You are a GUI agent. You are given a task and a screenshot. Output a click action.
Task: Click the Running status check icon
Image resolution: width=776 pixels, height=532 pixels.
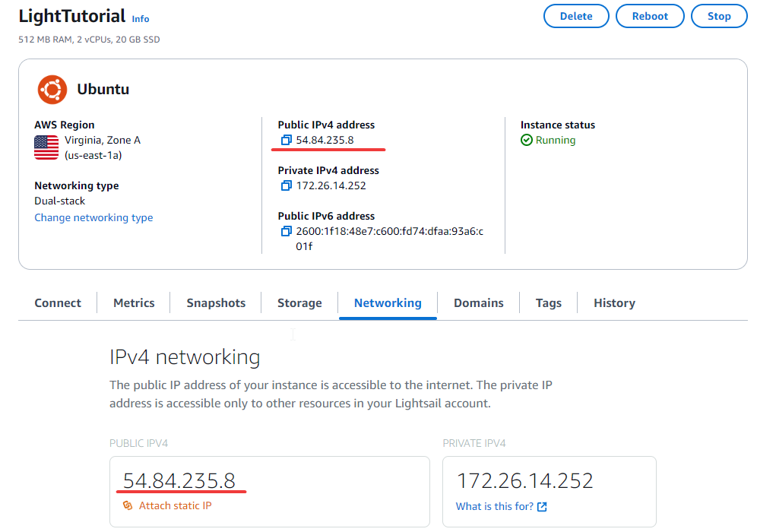click(x=527, y=140)
